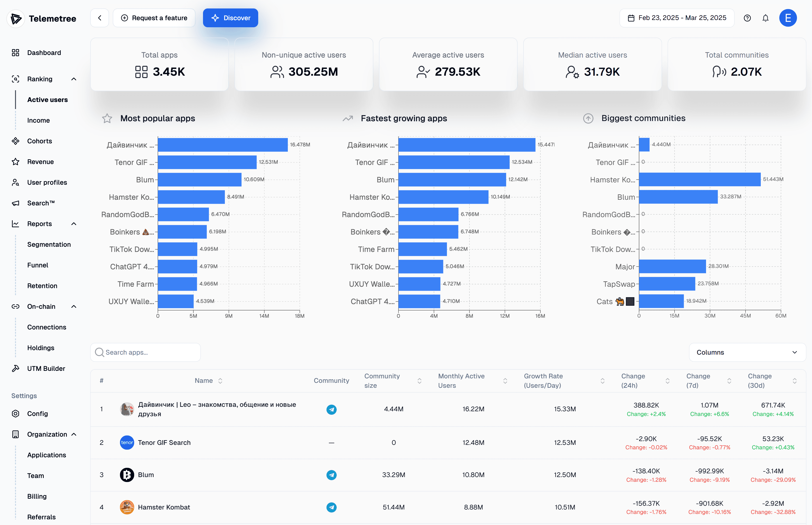
Task: Click the Telemetree logo icon
Action: (16, 19)
